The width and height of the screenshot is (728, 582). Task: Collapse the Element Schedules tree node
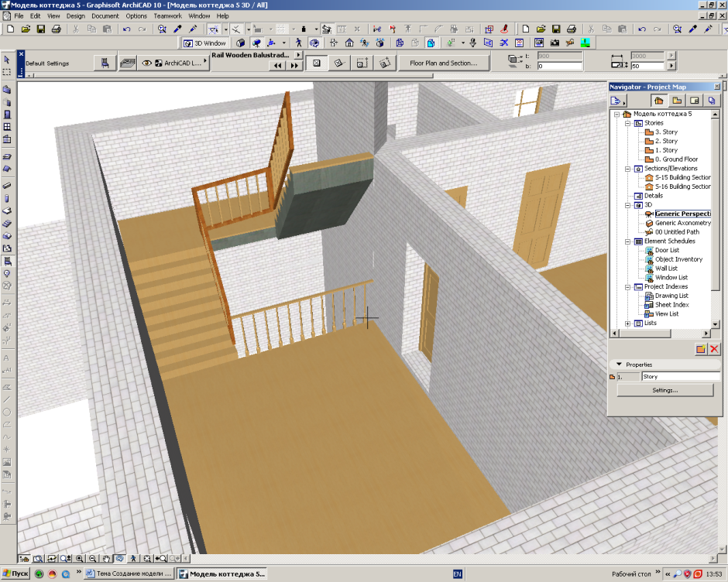(628, 241)
